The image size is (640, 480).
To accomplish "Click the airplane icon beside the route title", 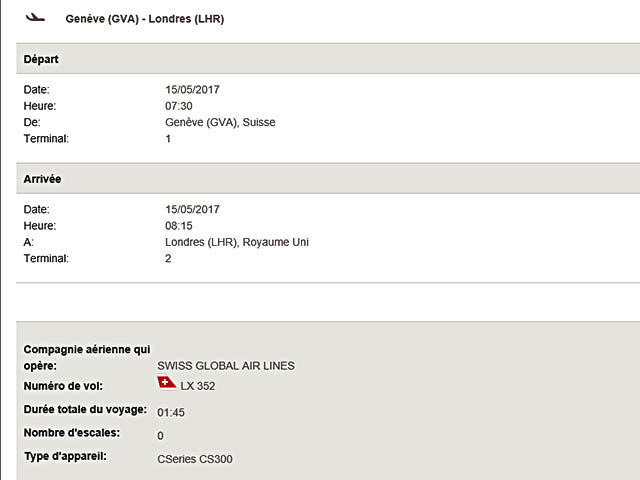I will (35, 18).
